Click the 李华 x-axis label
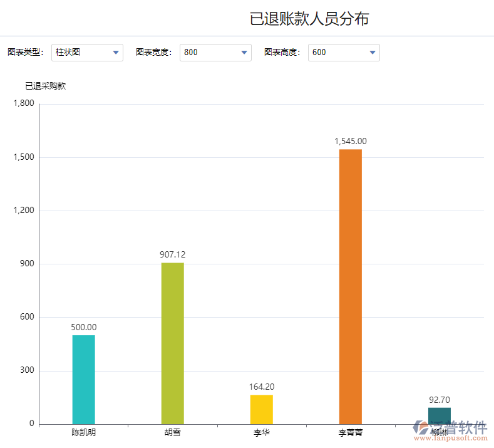494x448 pixels. click(x=261, y=432)
